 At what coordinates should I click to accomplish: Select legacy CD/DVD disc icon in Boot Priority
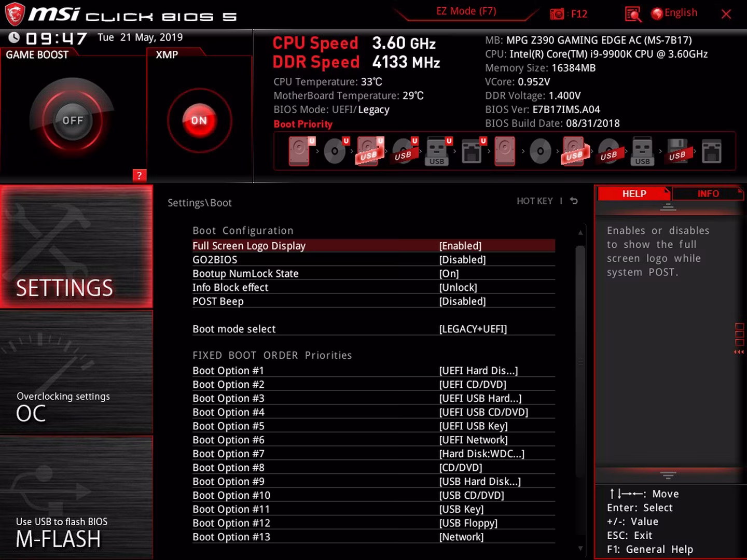pyautogui.click(x=540, y=151)
